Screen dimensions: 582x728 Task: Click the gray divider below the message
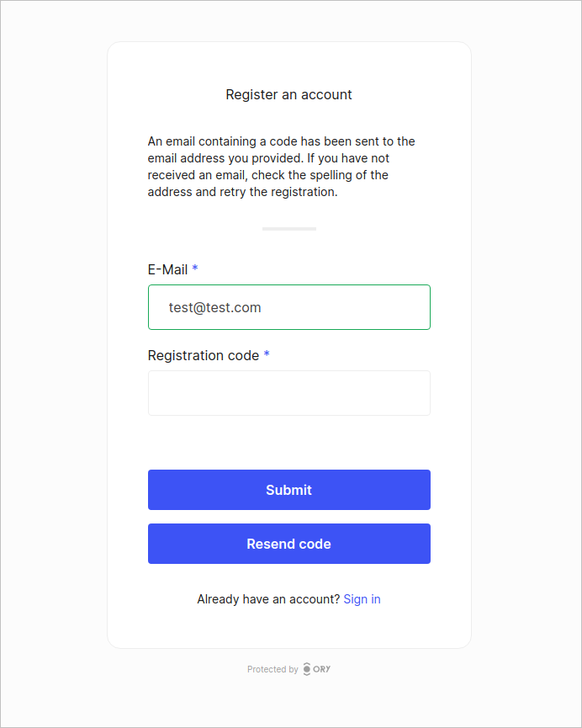tap(288, 228)
